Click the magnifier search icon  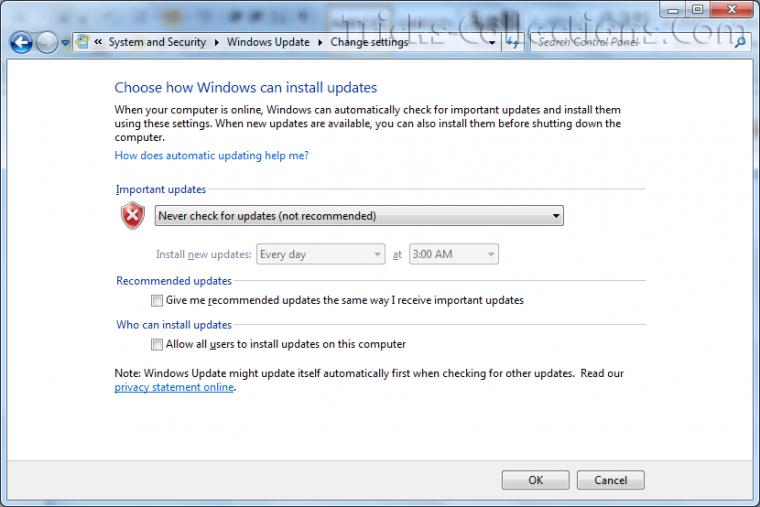point(740,43)
